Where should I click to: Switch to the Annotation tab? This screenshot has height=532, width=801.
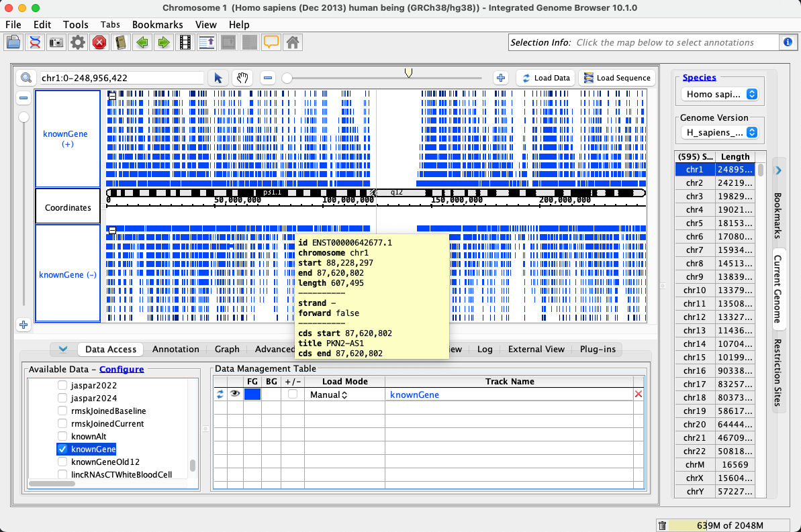click(x=175, y=350)
